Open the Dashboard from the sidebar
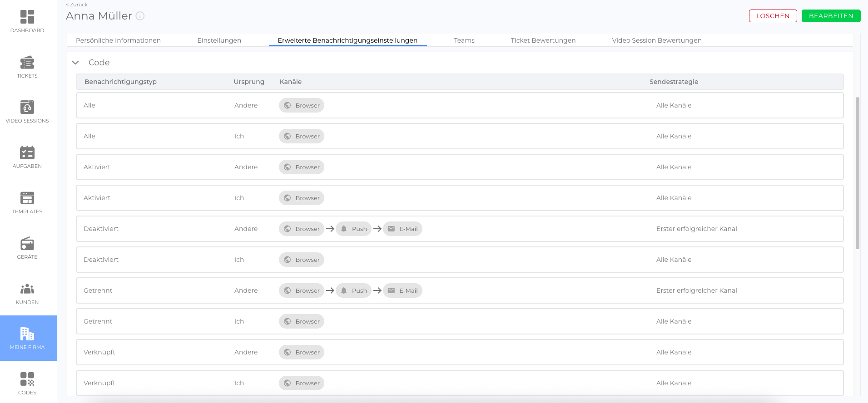 [27, 21]
